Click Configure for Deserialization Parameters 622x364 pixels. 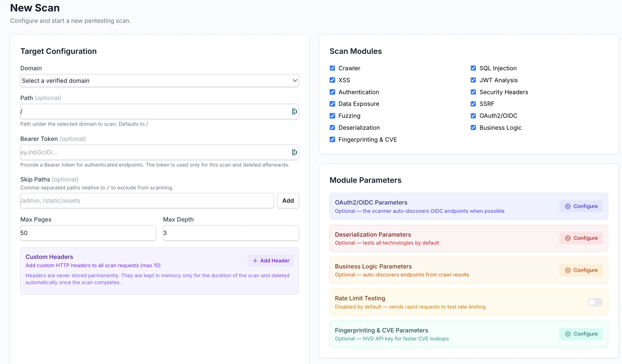tap(581, 238)
